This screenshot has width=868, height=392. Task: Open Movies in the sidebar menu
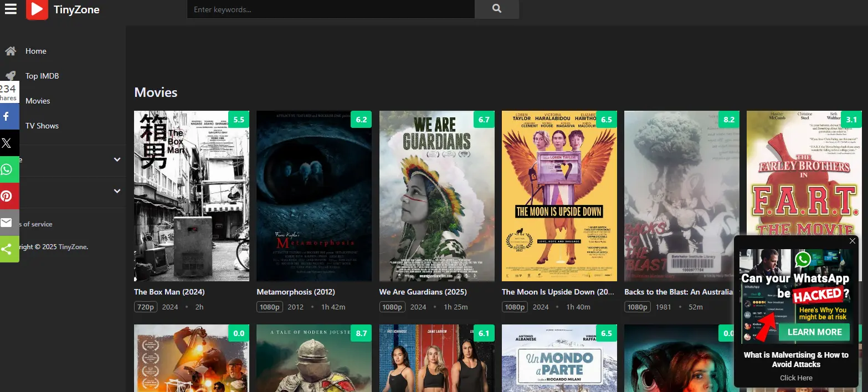coord(38,101)
